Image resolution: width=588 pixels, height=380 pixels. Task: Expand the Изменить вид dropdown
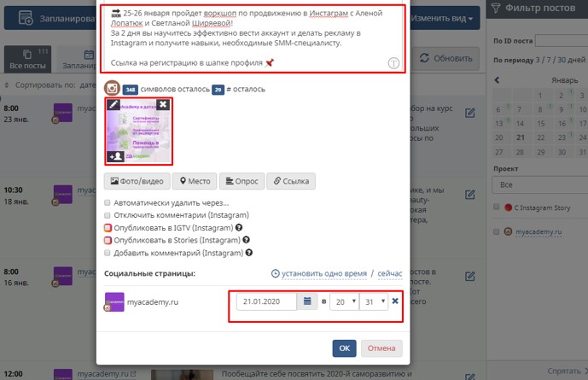(442, 18)
